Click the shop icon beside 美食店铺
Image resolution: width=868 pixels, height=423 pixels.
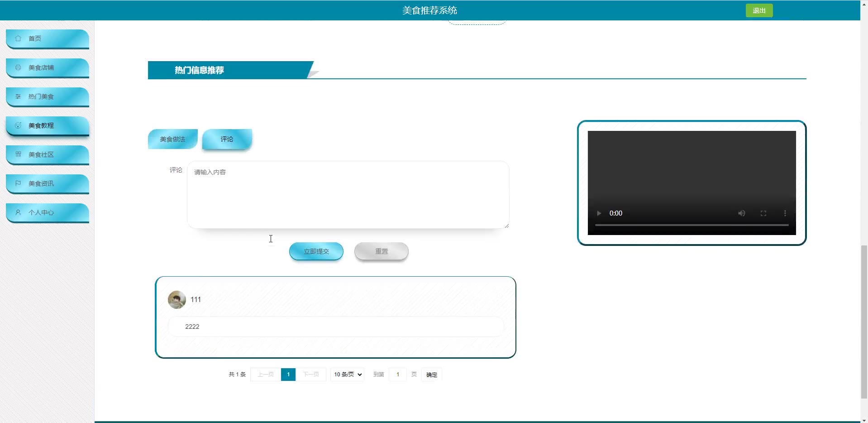(x=18, y=67)
